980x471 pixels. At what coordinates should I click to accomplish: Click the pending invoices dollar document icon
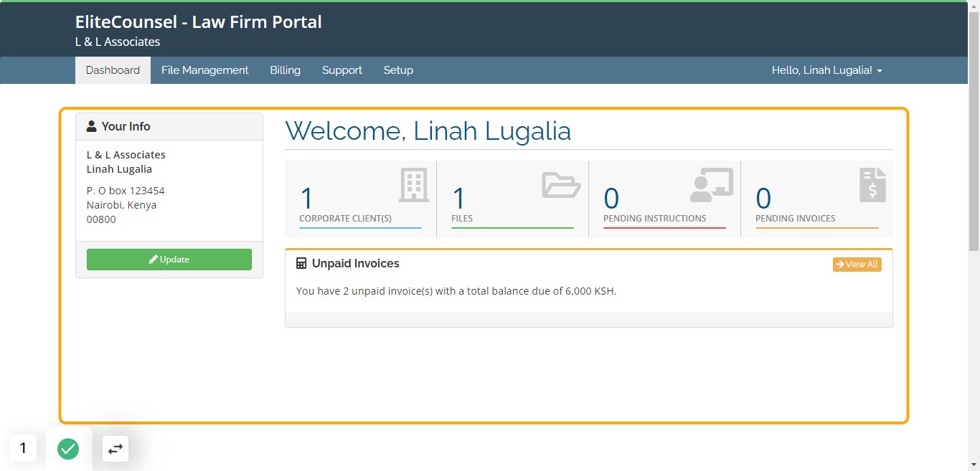tap(872, 185)
